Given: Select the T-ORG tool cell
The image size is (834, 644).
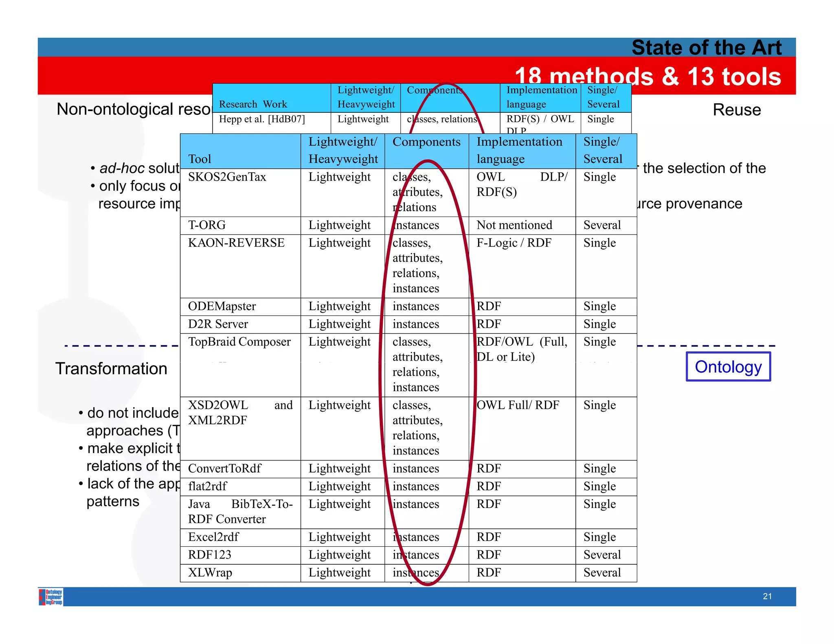Looking at the screenshot, I should tap(241, 226).
